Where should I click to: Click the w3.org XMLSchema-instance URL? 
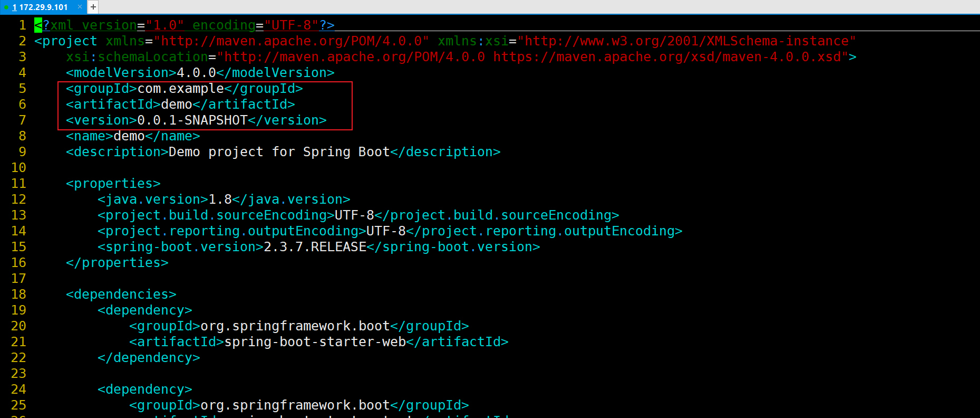pyautogui.click(x=686, y=41)
